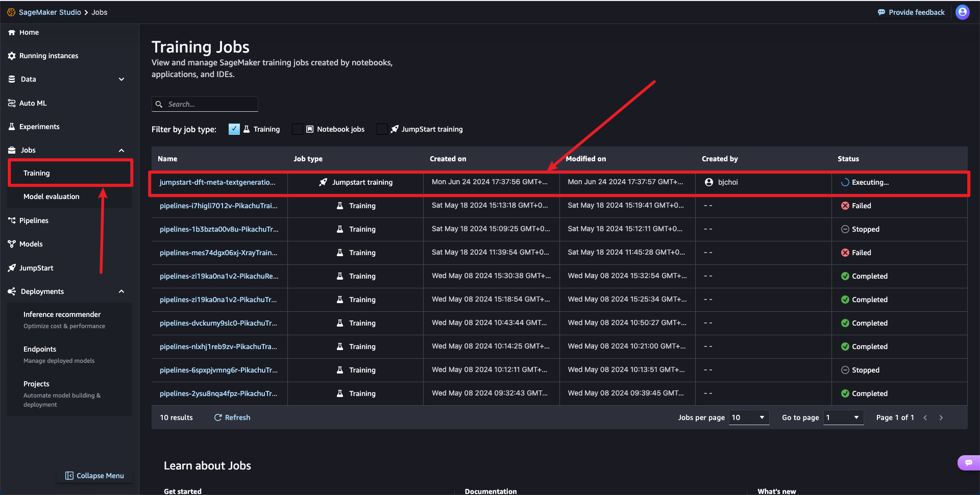Go to previous page arrow
This screenshot has width=980, height=495.
tap(925, 417)
